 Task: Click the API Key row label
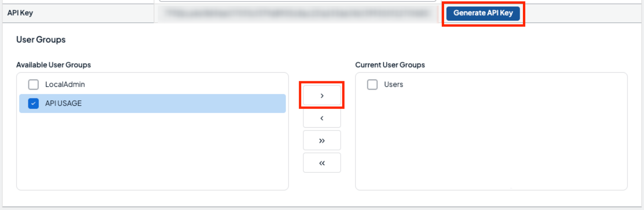[x=20, y=13]
